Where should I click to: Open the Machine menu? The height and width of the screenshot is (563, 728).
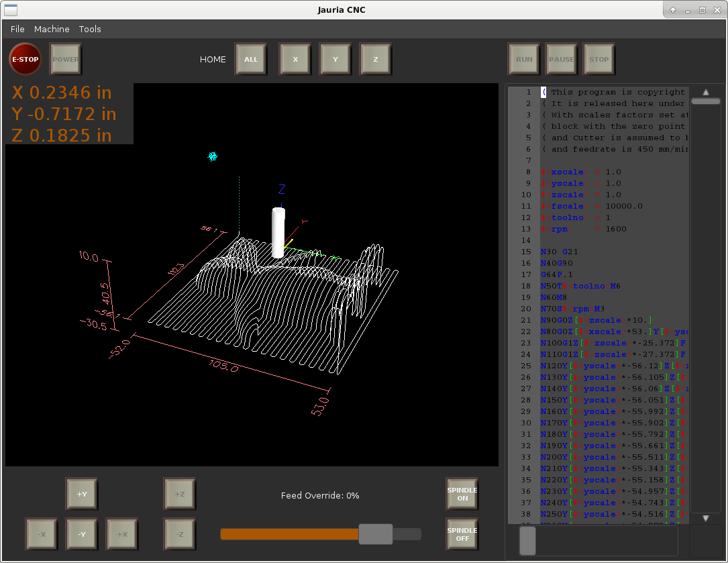point(52,29)
